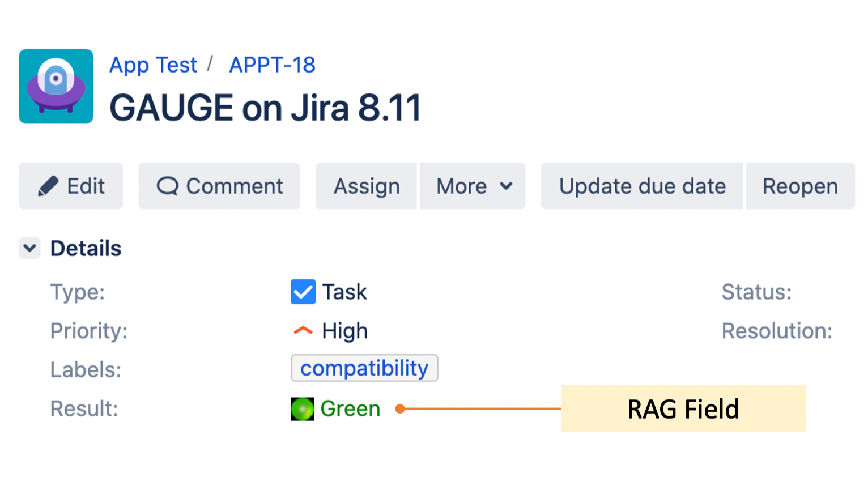Click the orange connector dot near Green result
The width and height of the screenshot is (868, 494).
tap(401, 408)
